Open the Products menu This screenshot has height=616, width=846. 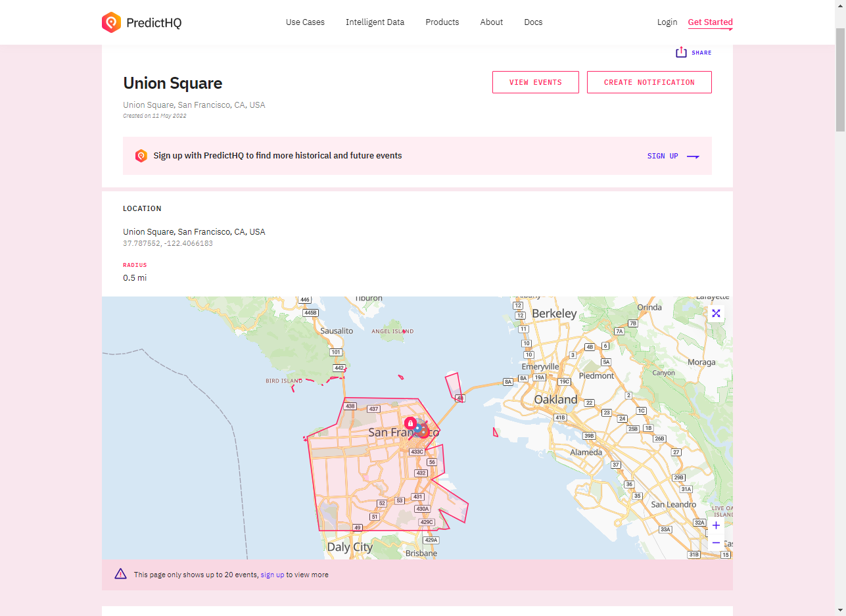coord(442,22)
